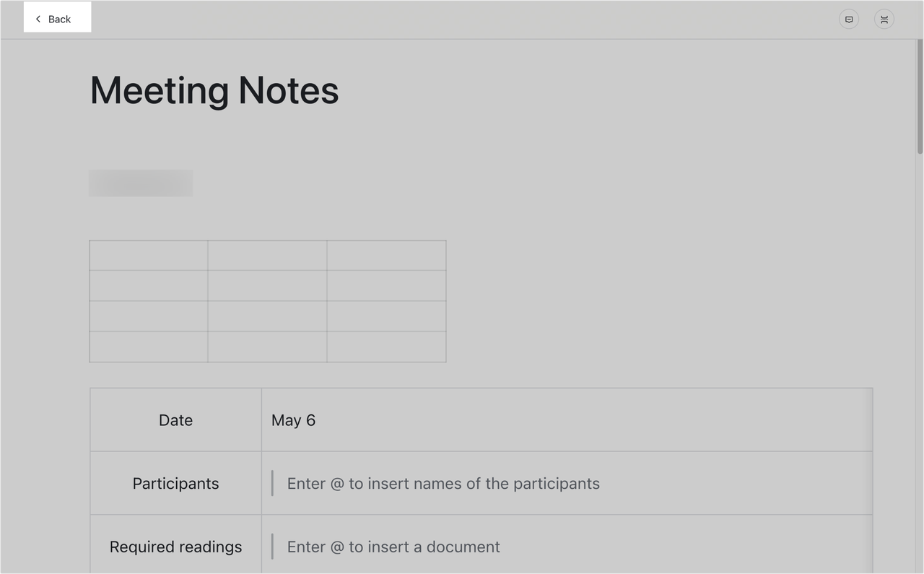Select the bottom-left cell of the empty table
Image resolution: width=924 pixels, height=574 pixels.
click(x=149, y=347)
